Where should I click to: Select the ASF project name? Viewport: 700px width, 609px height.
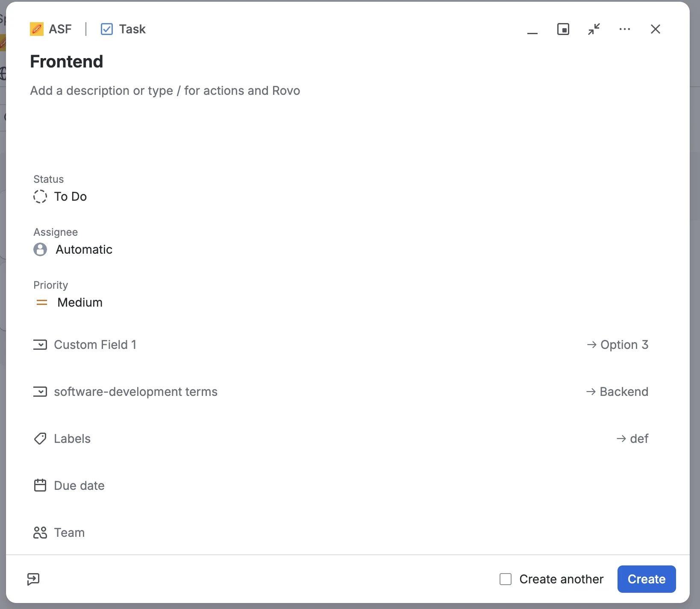[60, 29]
